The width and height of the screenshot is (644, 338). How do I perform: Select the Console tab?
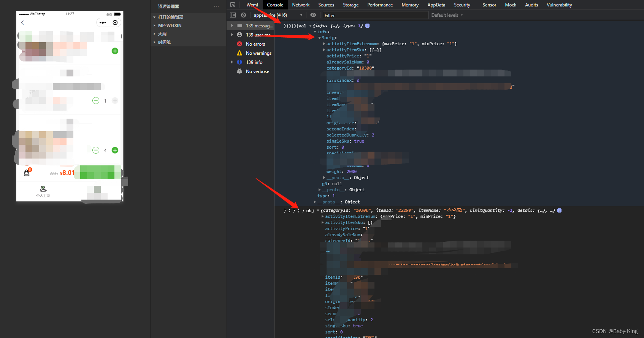[x=275, y=5]
